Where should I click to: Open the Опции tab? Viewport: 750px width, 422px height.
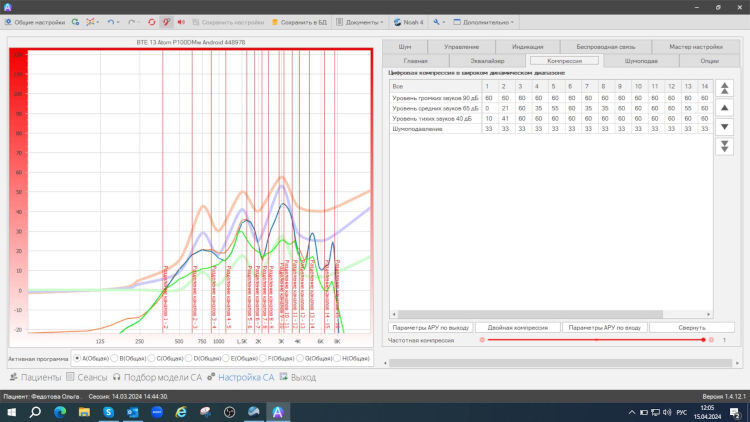point(709,61)
